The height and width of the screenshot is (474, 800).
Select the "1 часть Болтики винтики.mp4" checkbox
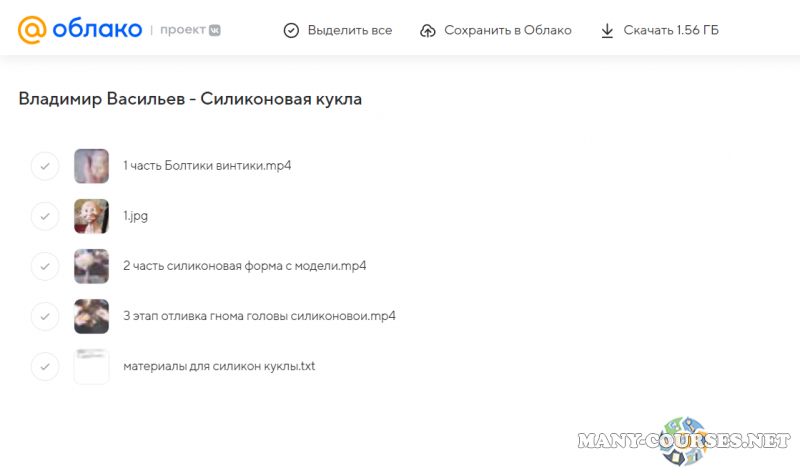coord(45,166)
